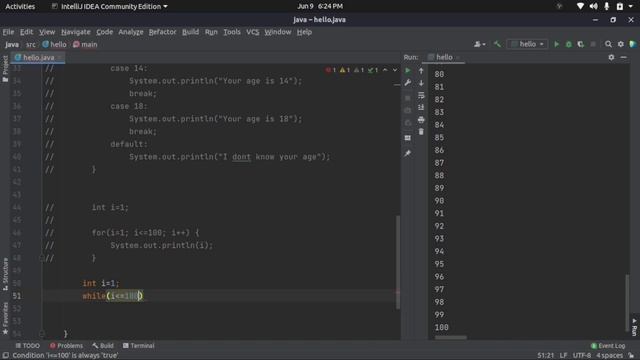Open the user account dropdown
Screen dimensions: 640x360
coord(480,44)
